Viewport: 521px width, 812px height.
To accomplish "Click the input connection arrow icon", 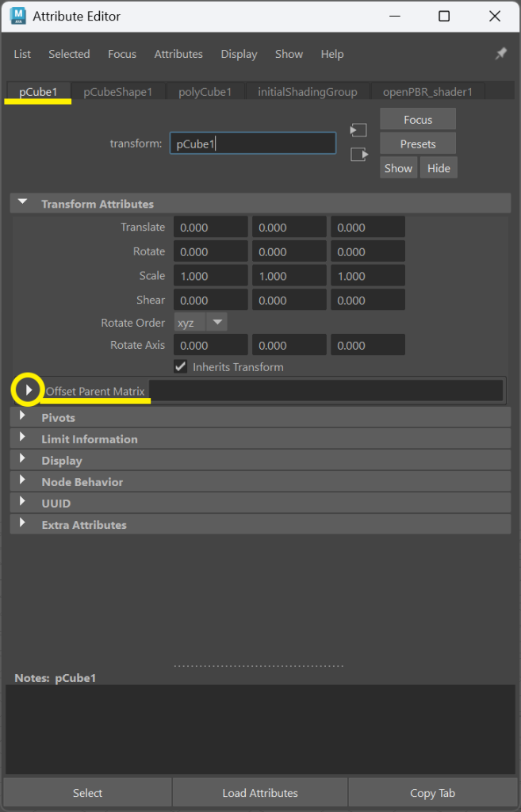I will tap(359, 130).
